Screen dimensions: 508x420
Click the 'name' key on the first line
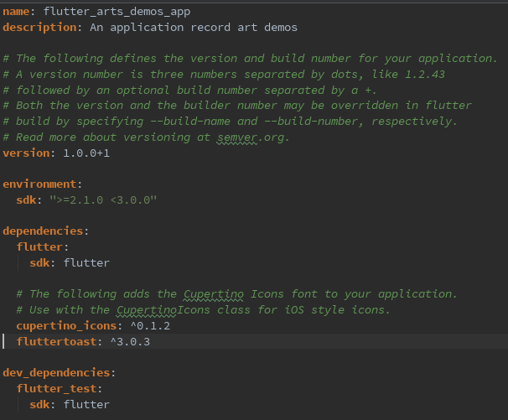[16, 12]
